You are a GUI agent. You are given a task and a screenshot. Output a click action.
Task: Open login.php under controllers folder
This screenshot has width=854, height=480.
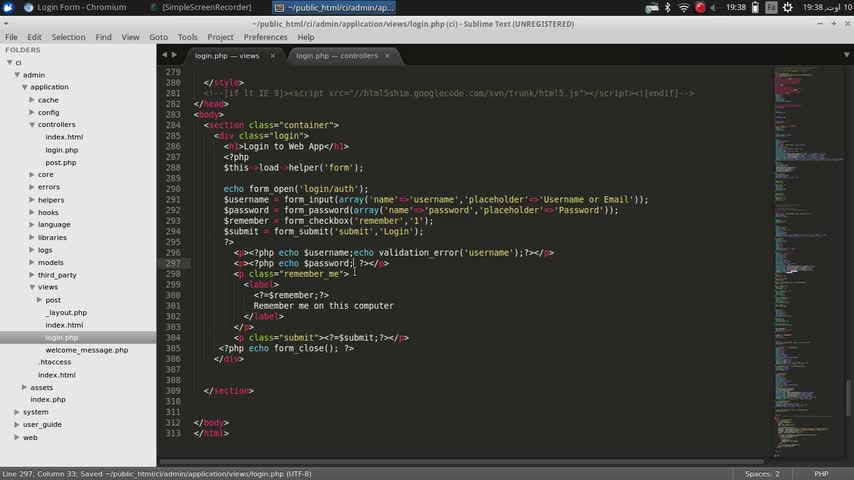(x=62, y=150)
